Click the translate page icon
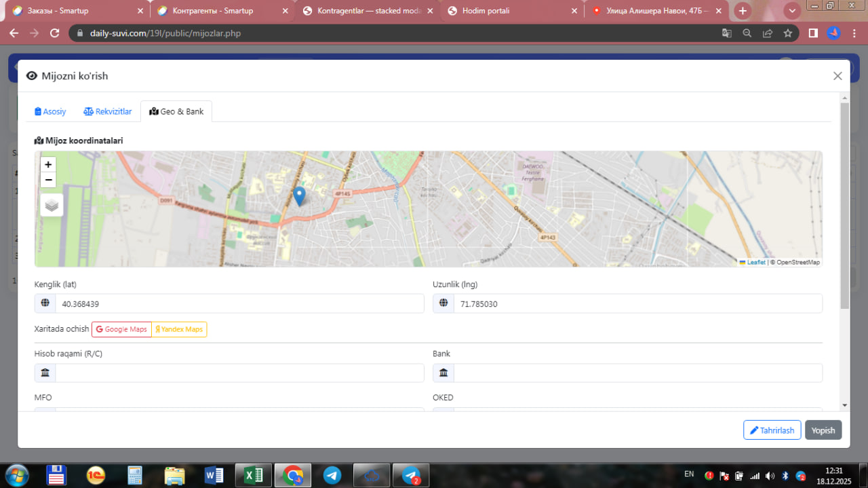Viewport: 868px width, 488px height. click(x=726, y=33)
